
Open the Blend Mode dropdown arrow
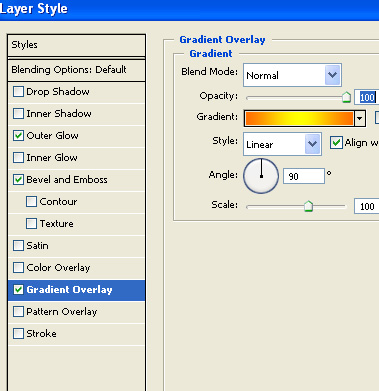point(332,75)
